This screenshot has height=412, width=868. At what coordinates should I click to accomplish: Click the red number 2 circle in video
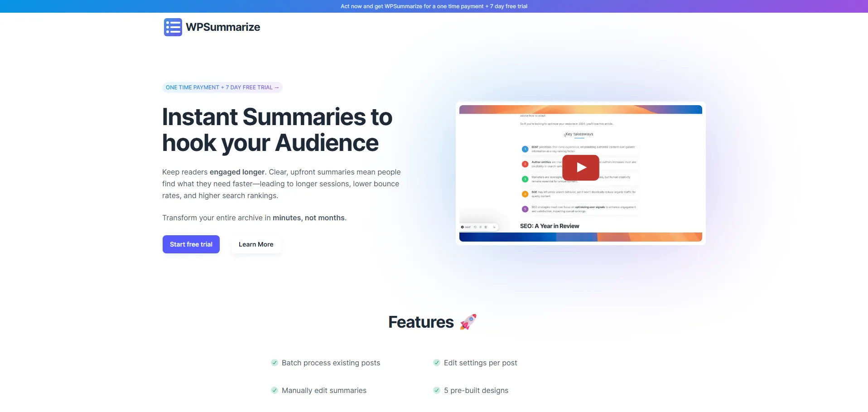pos(525,164)
